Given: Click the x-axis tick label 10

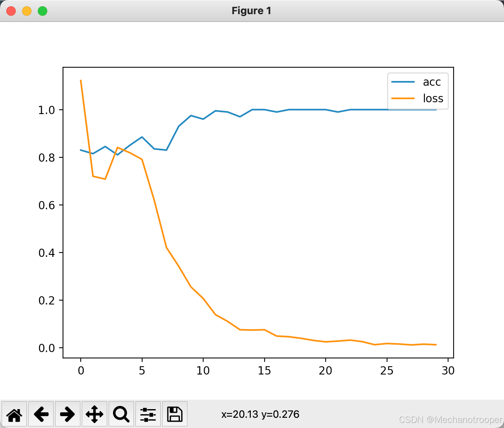Looking at the screenshot, I should pyautogui.click(x=203, y=371).
